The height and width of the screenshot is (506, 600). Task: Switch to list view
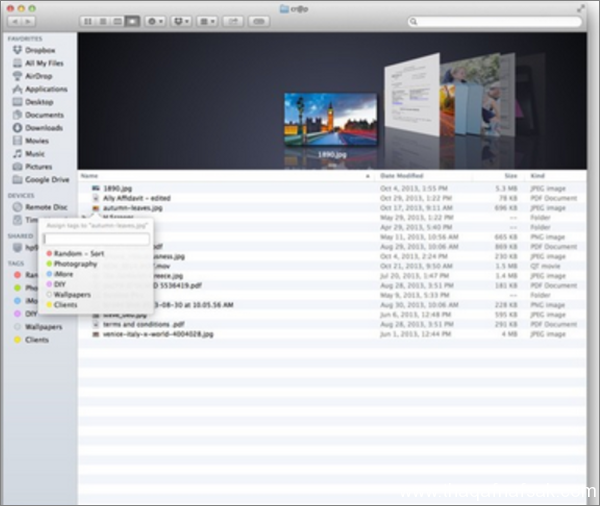click(103, 21)
